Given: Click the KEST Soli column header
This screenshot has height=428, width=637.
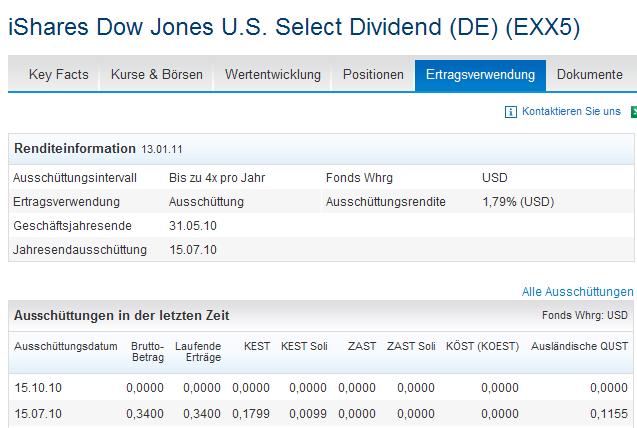Looking at the screenshot, I should pos(304,346).
